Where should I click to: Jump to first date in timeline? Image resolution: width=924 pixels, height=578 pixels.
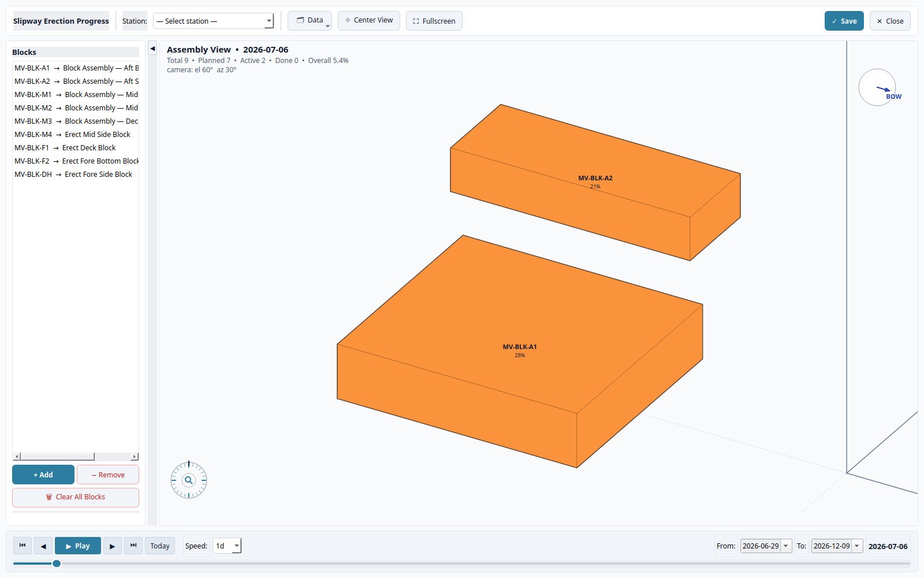[x=23, y=546]
